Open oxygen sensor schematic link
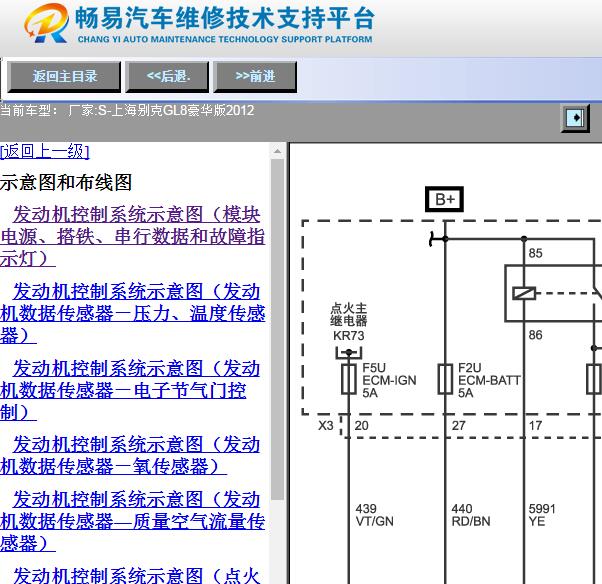 tap(131, 455)
